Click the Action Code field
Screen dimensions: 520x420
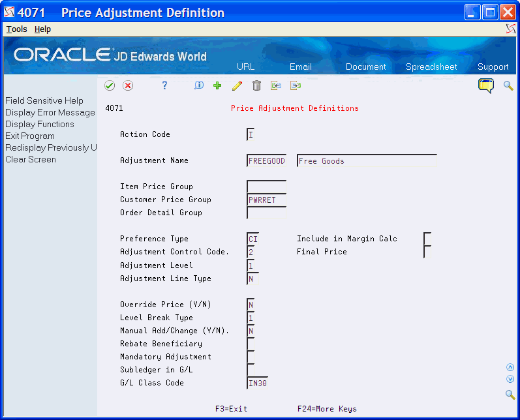pyautogui.click(x=251, y=134)
